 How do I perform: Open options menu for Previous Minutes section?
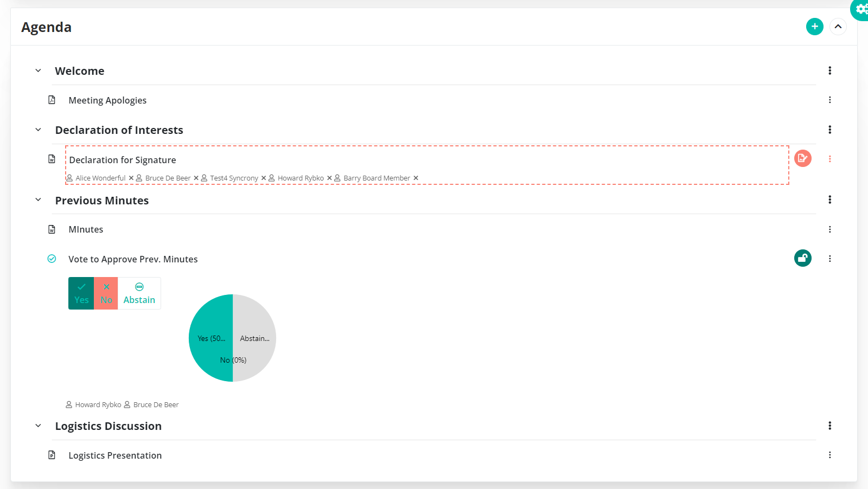coord(829,200)
